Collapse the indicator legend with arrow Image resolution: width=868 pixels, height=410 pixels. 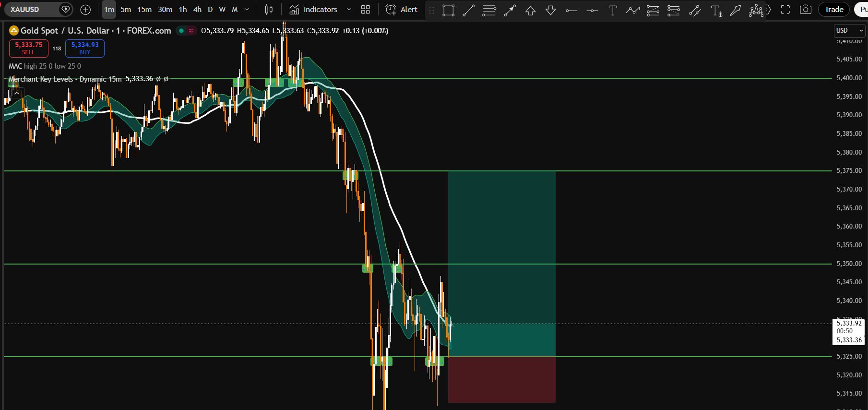coord(17,93)
